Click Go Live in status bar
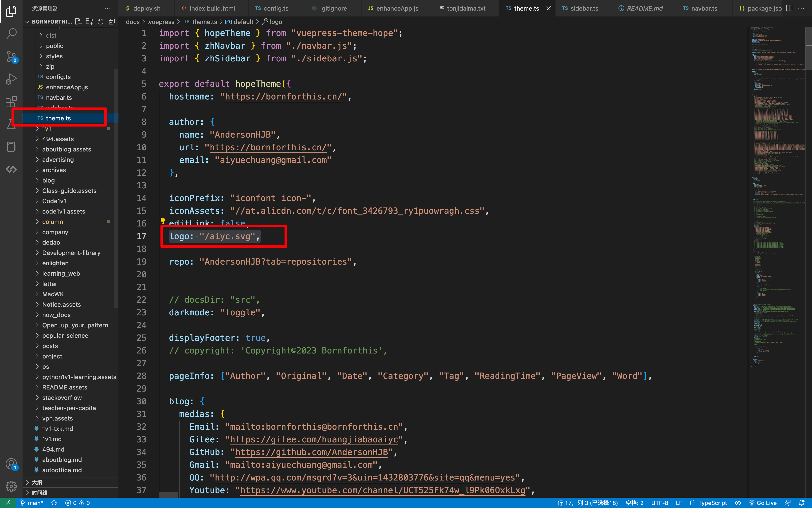This screenshot has width=812, height=508. coord(763,503)
